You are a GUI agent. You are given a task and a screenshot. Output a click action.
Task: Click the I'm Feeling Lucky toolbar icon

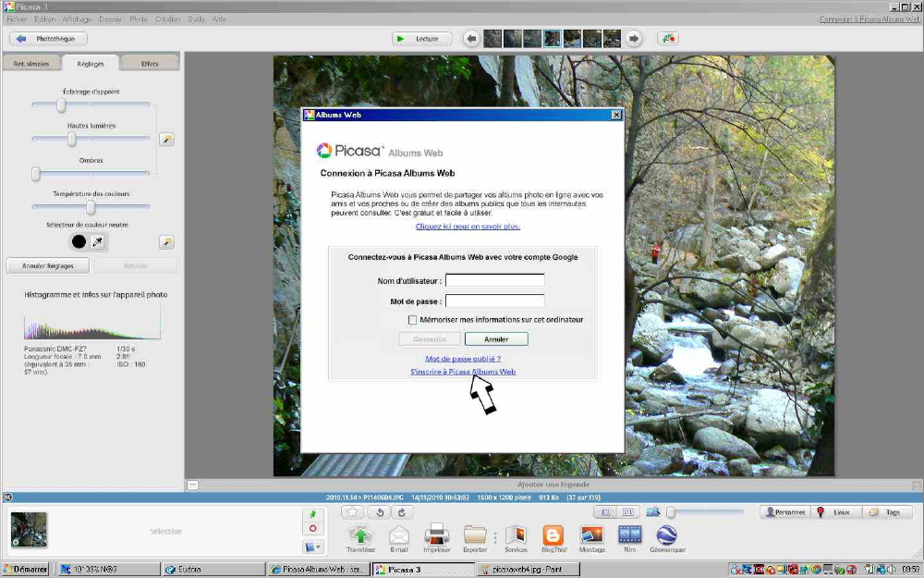pyautogui.click(x=668, y=39)
